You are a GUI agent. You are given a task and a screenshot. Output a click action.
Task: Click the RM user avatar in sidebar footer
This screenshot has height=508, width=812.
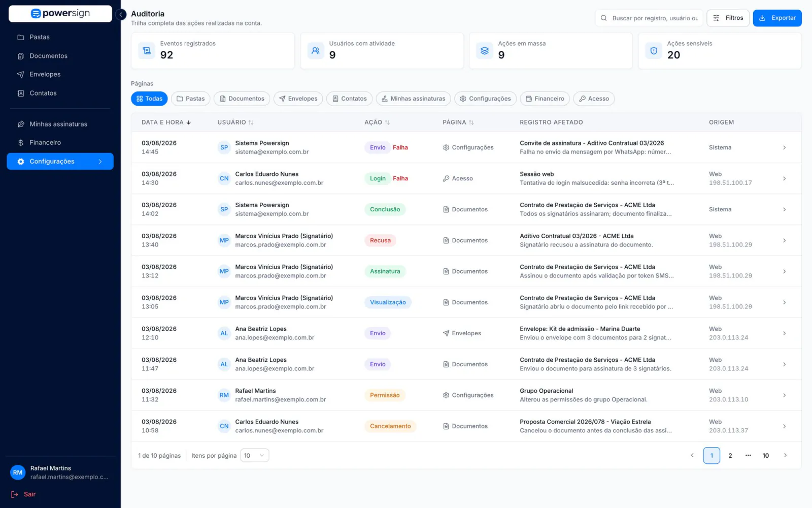click(18, 472)
